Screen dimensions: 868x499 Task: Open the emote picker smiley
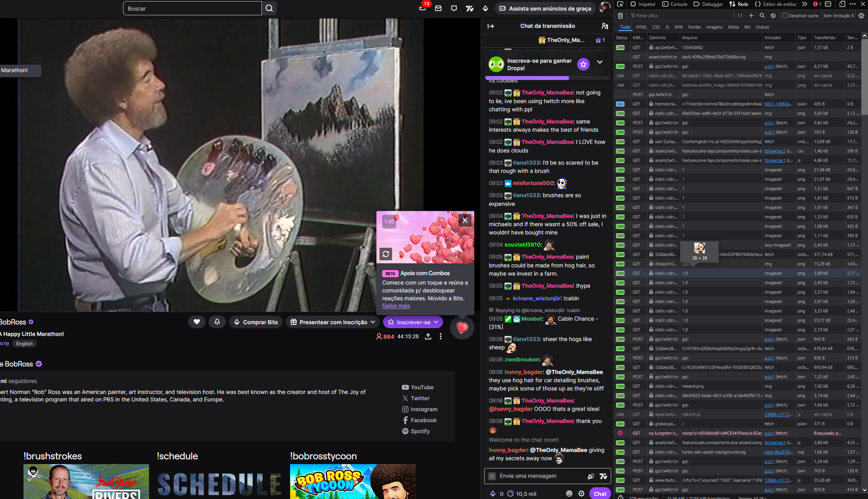coord(569,494)
